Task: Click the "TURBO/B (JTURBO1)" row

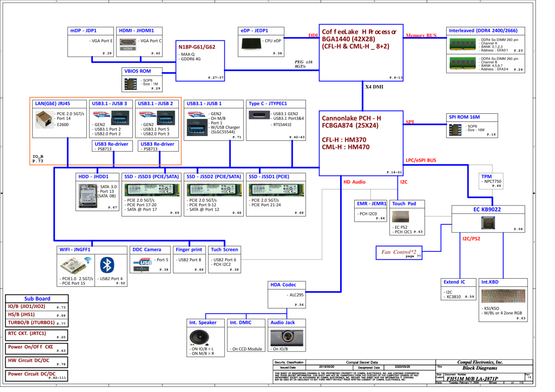Action: (37, 323)
